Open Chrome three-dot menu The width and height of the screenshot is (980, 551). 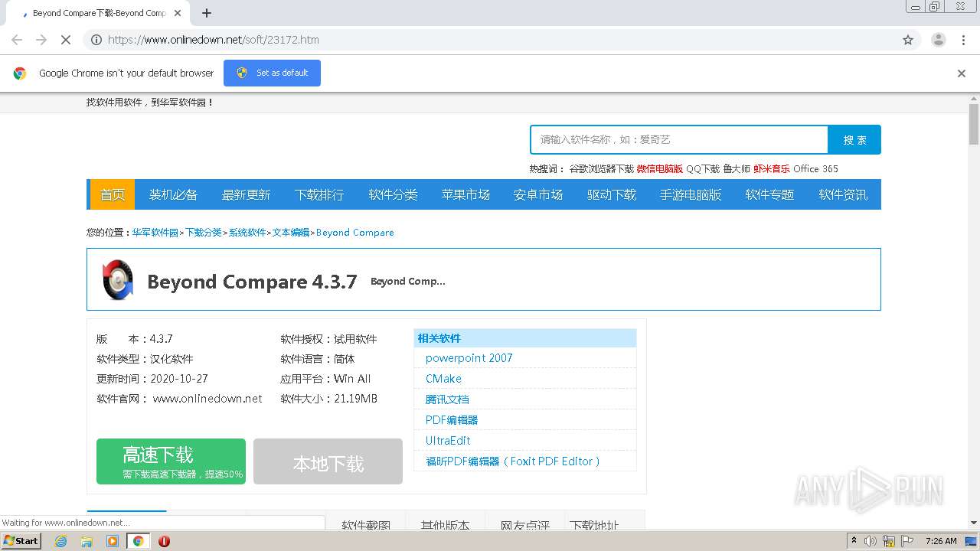(x=963, y=40)
